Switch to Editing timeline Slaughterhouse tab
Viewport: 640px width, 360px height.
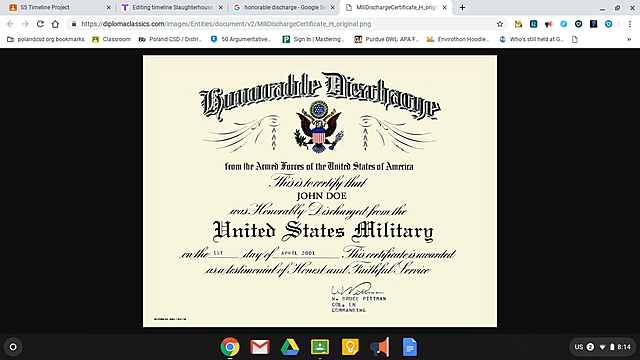pos(172,7)
